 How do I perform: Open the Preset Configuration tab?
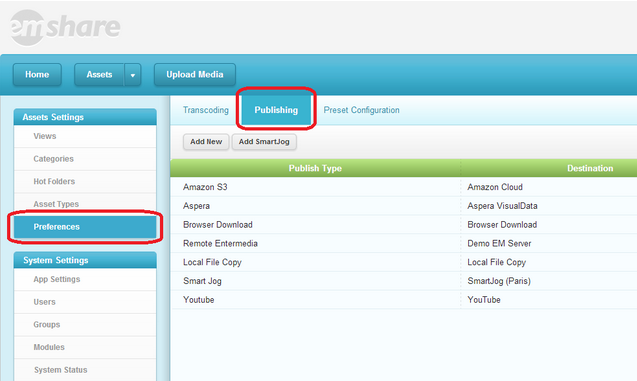[361, 110]
